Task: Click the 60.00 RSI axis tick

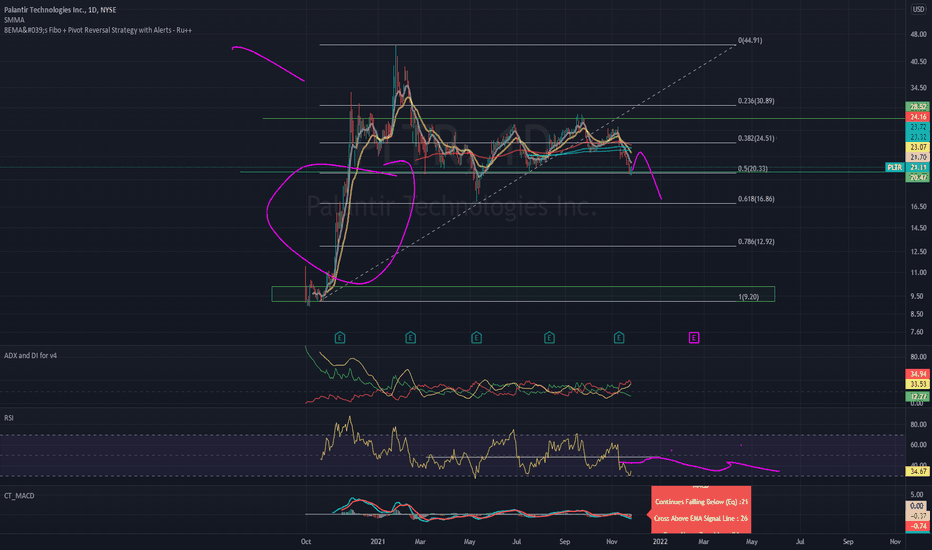Action: [918, 445]
